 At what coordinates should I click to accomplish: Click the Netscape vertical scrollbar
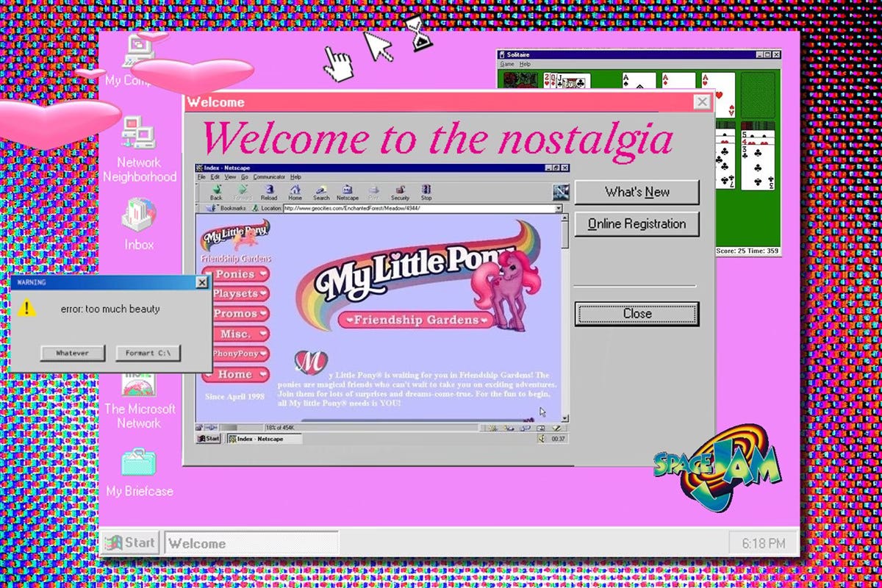coord(564,318)
